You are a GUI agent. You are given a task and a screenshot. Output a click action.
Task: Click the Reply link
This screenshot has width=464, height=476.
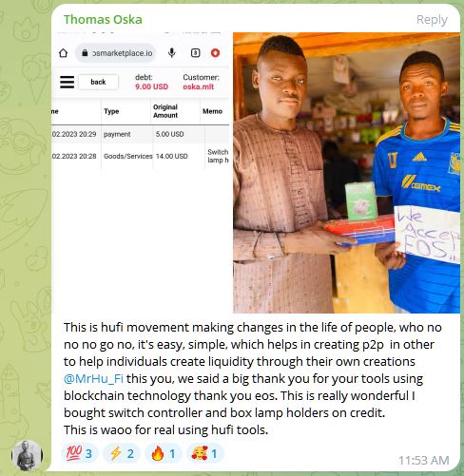pyautogui.click(x=432, y=20)
